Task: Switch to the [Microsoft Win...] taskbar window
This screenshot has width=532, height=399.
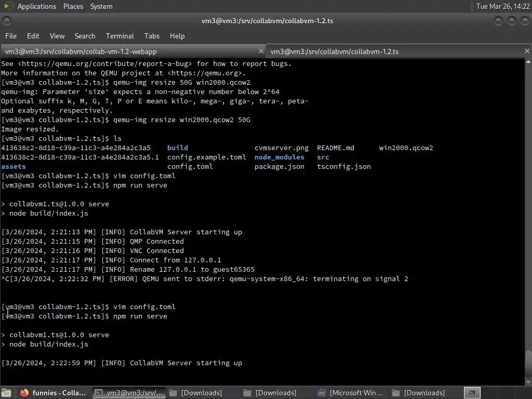Action: click(351, 393)
